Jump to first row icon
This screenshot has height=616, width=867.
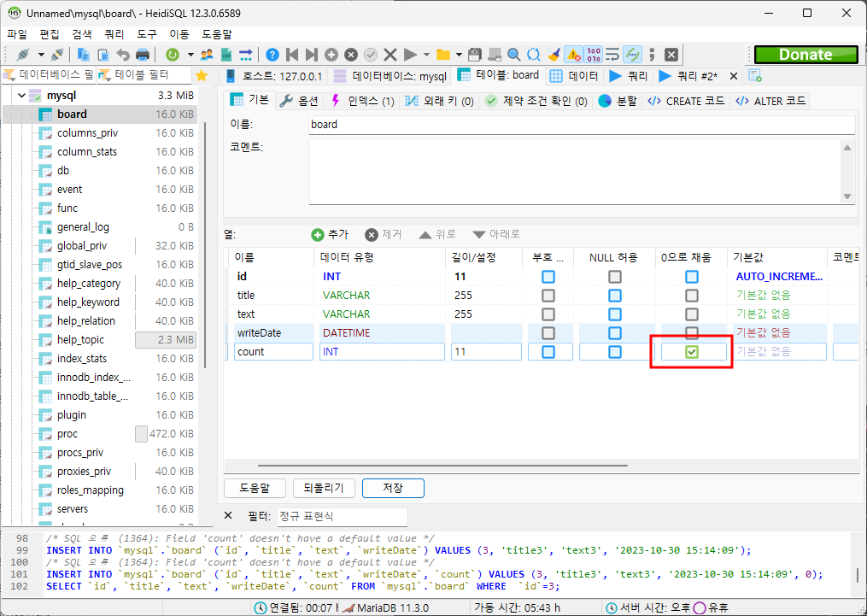(292, 55)
